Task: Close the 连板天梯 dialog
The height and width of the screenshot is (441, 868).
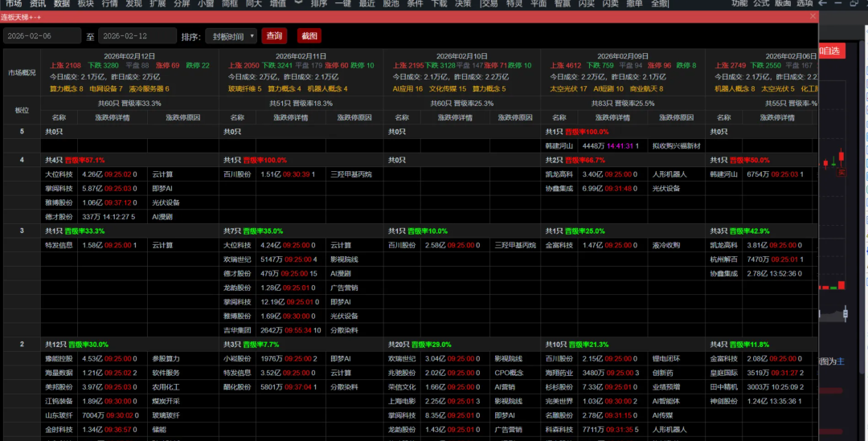Action: [x=813, y=17]
